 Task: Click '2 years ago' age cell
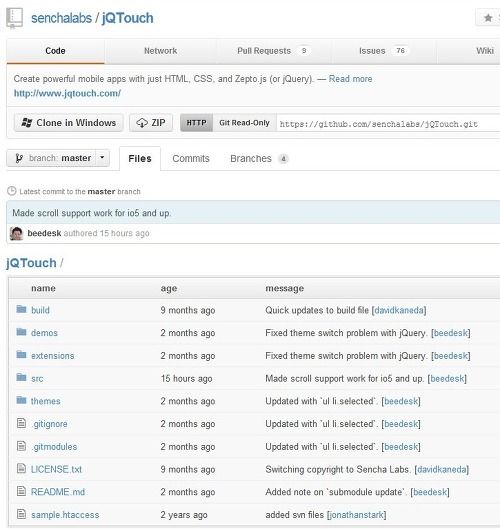point(184,515)
